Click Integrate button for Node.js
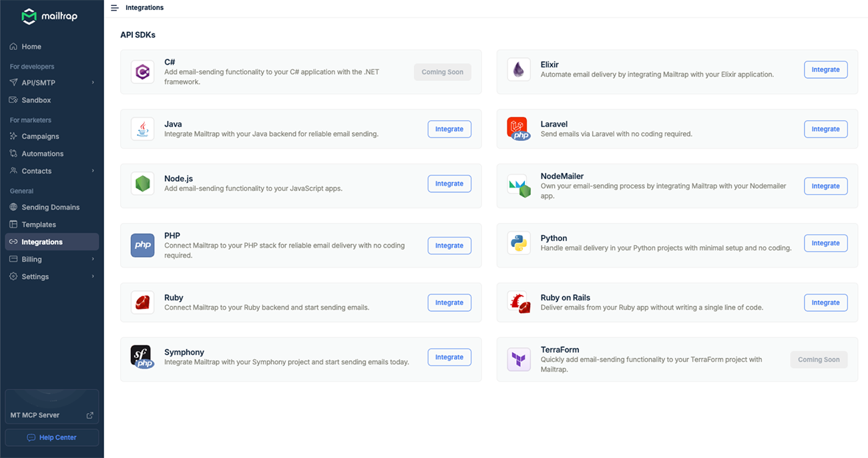This screenshot has width=868, height=458. [x=449, y=184]
